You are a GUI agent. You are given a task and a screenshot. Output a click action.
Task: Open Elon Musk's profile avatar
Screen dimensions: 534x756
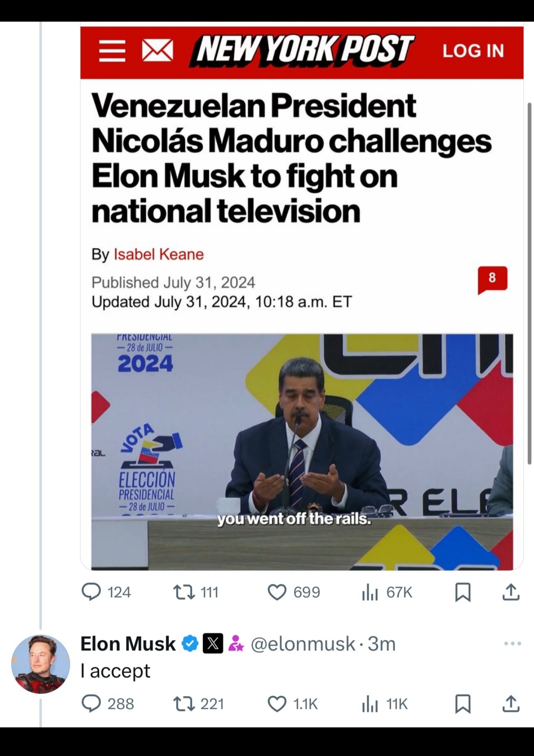coord(41,664)
